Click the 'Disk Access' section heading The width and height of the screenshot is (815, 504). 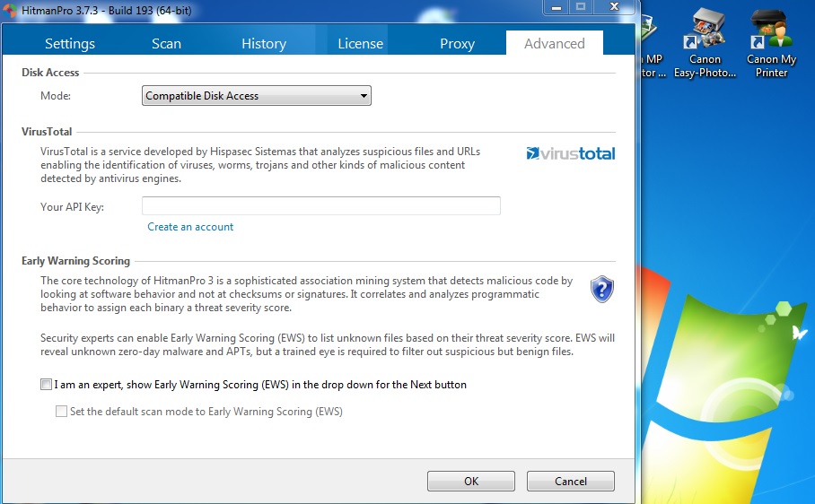(x=50, y=73)
